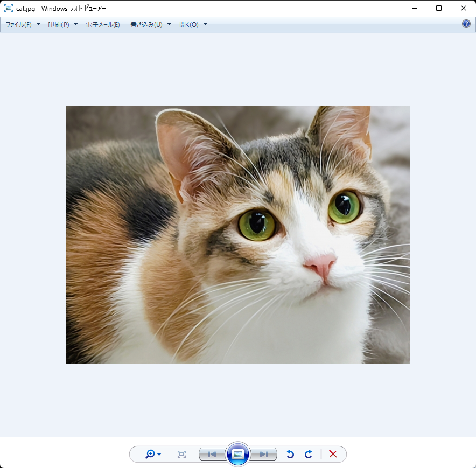The width and height of the screenshot is (476, 468).
Task: Rotate the photo clockwise
Action: click(308, 454)
